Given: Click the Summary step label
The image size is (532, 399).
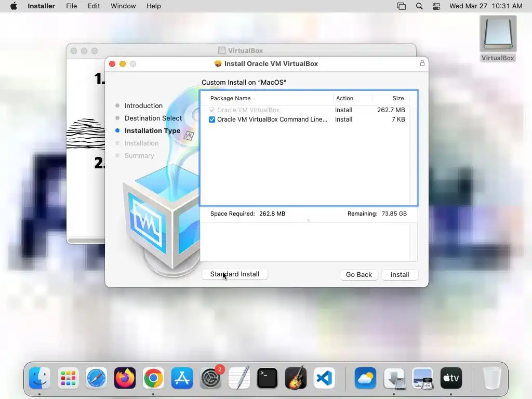Looking at the screenshot, I should click(x=139, y=156).
